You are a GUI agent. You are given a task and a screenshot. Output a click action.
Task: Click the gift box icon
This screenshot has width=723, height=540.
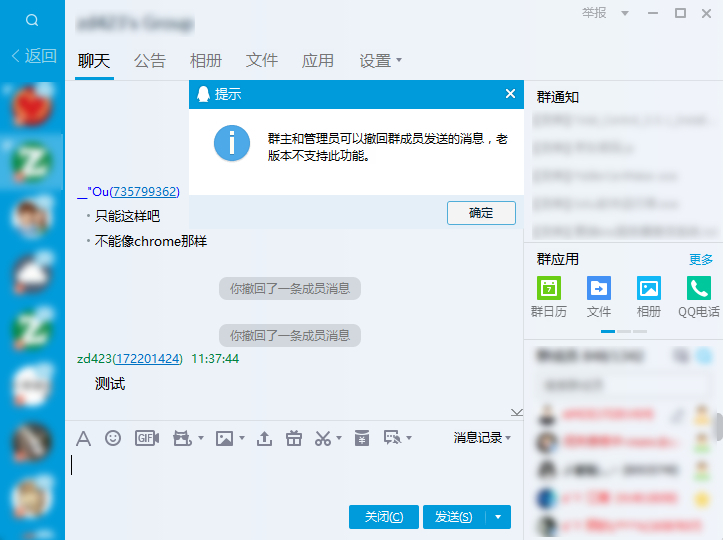tap(294, 438)
